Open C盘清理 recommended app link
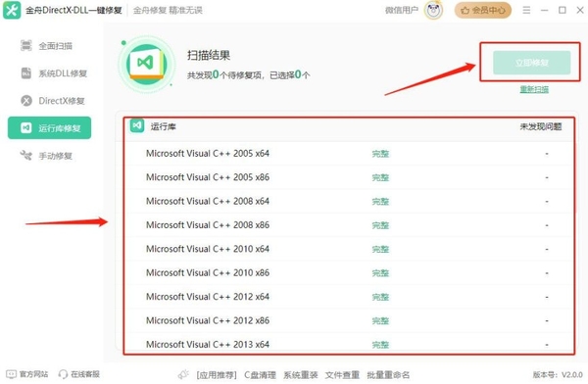 260,374
